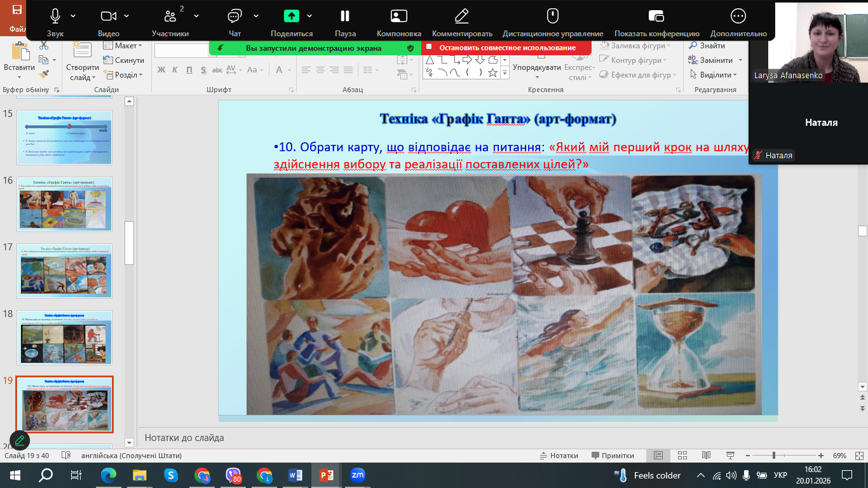Expand share options arrow next to Поделиться

[309, 16]
